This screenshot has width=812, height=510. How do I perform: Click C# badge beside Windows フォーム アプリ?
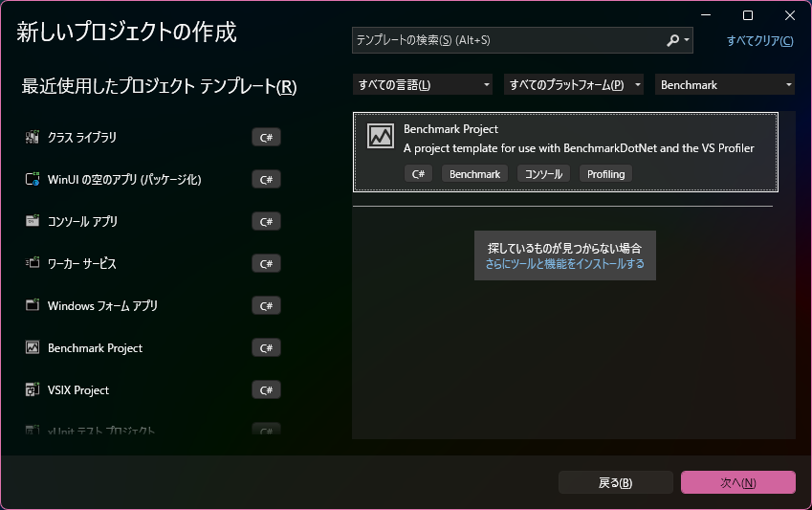(x=266, y=305)
